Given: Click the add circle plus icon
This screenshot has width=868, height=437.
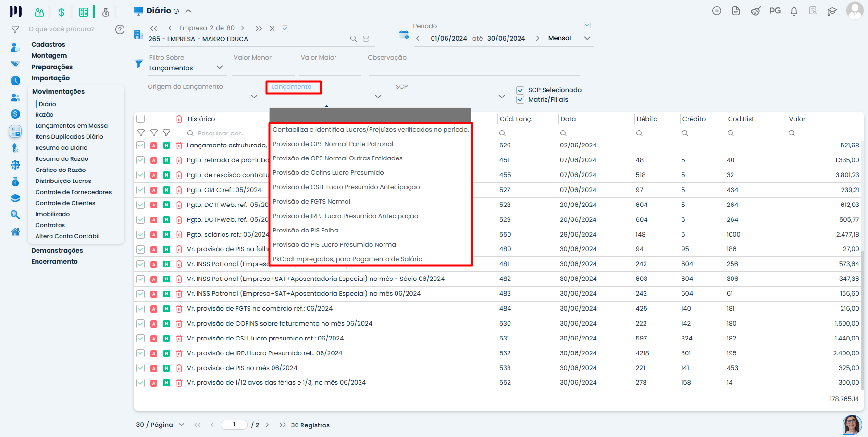Looking at the screenshot, I should (717, 11).
